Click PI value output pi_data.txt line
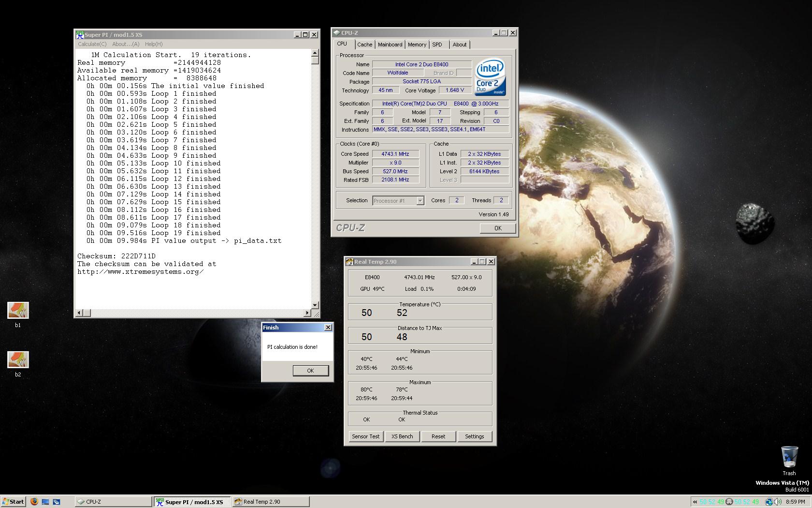Screen dimensions: 812x508 pos(184,240)
